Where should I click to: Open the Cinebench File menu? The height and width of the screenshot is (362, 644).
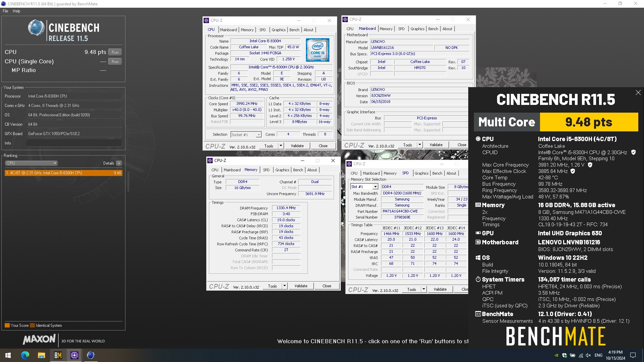tap(5, 11)
